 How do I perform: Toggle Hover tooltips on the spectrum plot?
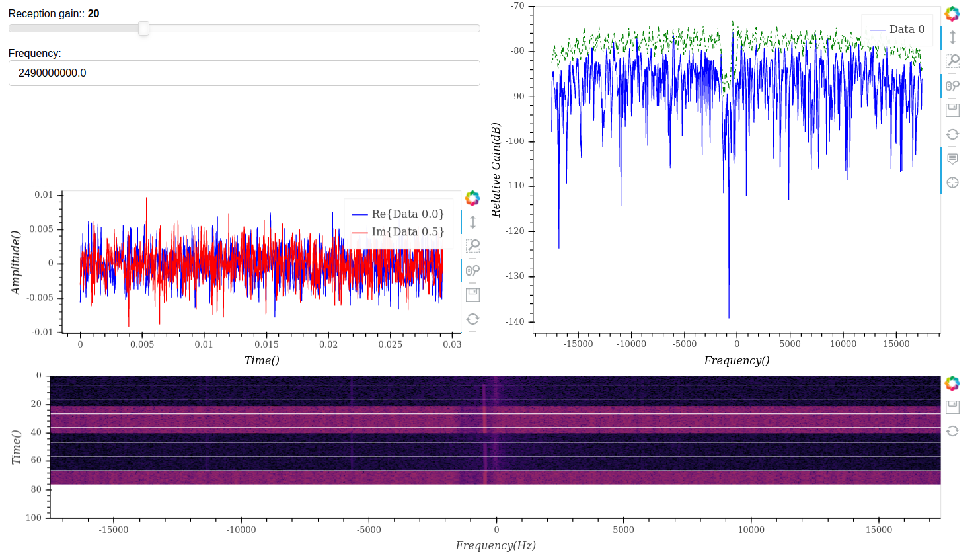coord(952,159)
